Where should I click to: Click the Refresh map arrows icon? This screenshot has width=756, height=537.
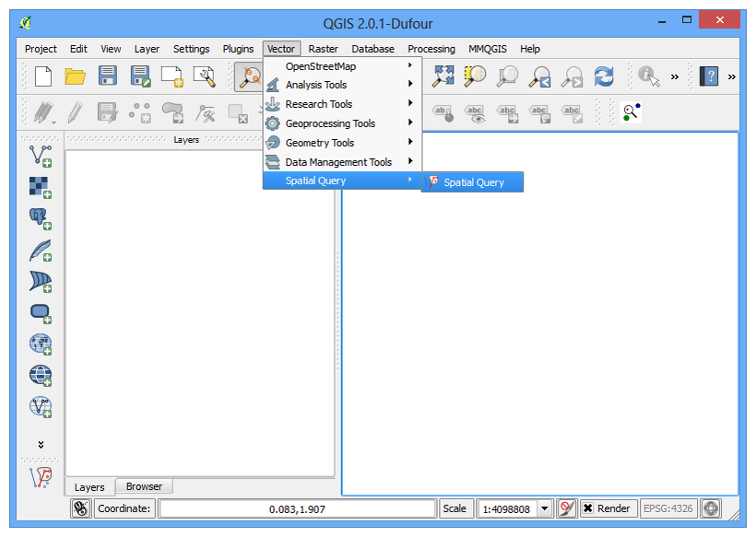click(x=604, y=76)
